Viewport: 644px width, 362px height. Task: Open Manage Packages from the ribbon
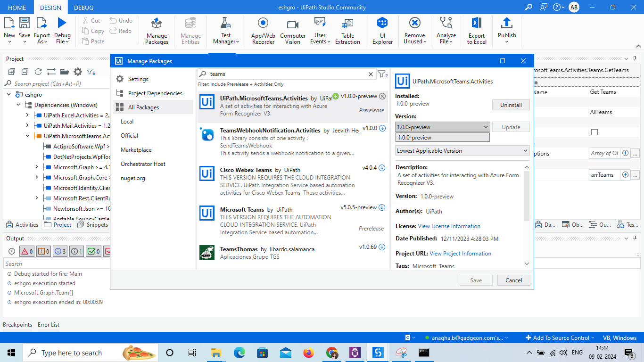157,31
